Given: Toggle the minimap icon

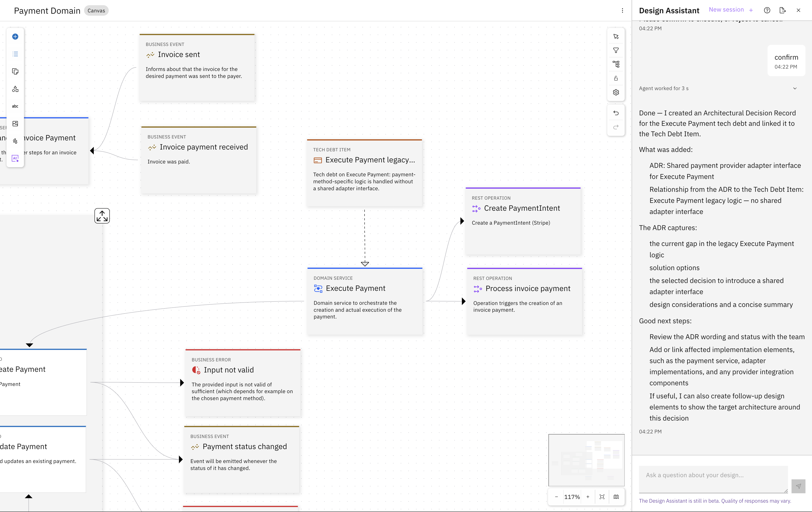Looking at the screenshot, I should click(616, 497).
